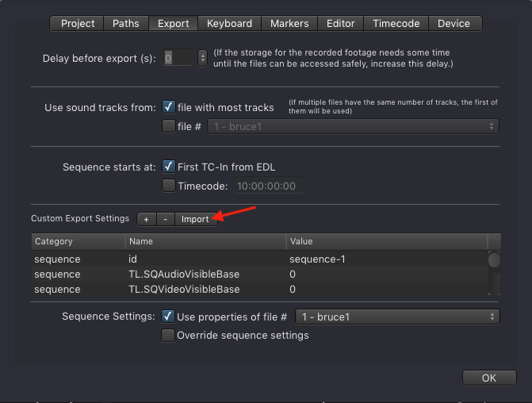Toggle 'file with most tracks' checkbox
This screenshot has height=403, width=532.
coord(169,107)
